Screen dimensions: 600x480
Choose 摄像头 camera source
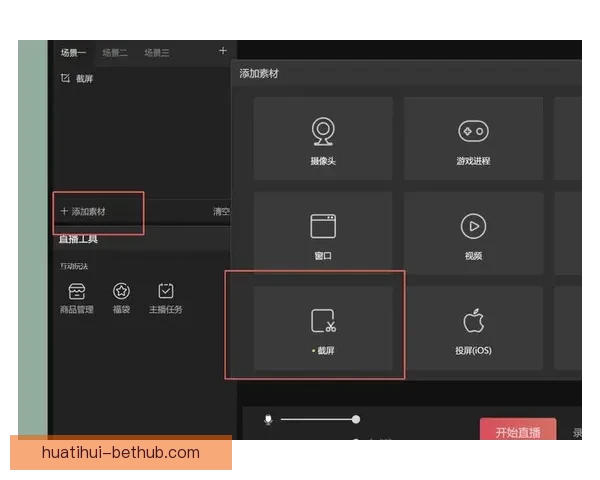(x=323, y=139)
